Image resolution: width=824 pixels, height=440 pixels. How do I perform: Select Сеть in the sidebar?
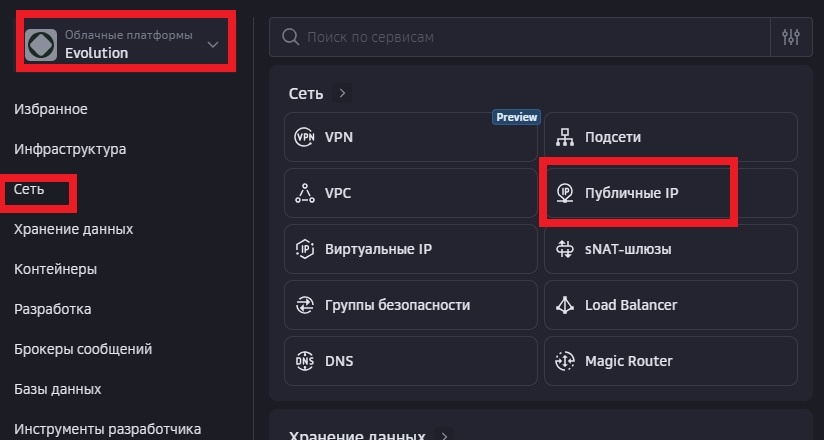coord(29,189)
